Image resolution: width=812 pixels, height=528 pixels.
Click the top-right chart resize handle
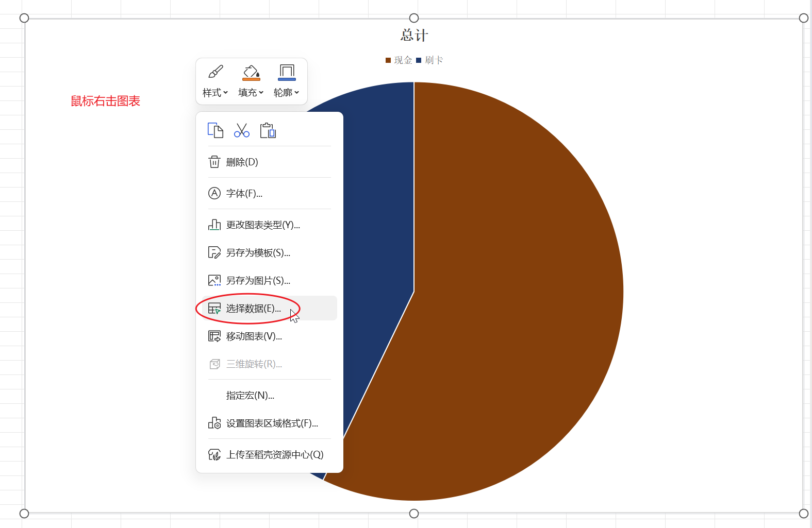pyautogui.click(x=804, y=18)
